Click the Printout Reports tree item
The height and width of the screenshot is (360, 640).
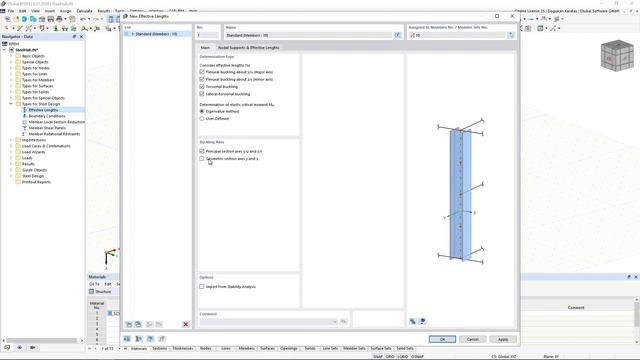tap(36, 182)
